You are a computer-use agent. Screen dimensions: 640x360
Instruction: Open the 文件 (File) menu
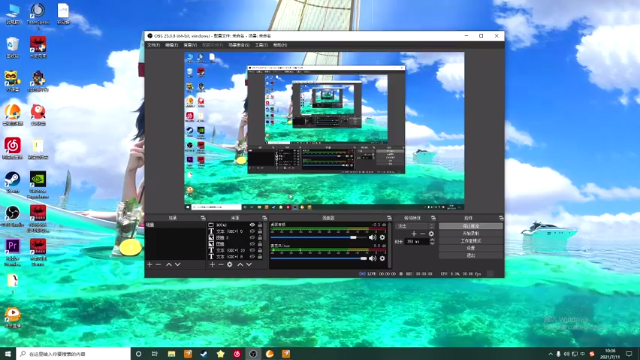(x=153, y=45)
